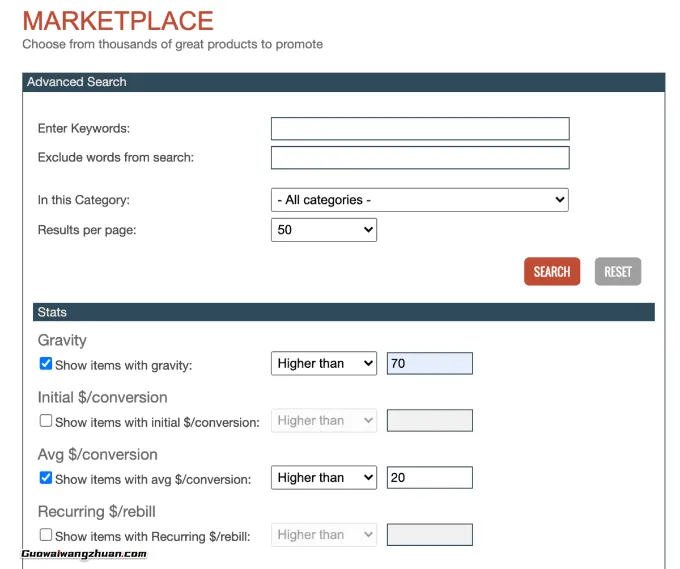Image resolution: width=680 pixels, height=569 pixels.
Task: Click the Stats section header bar
Action: click(x=343, y=312)
